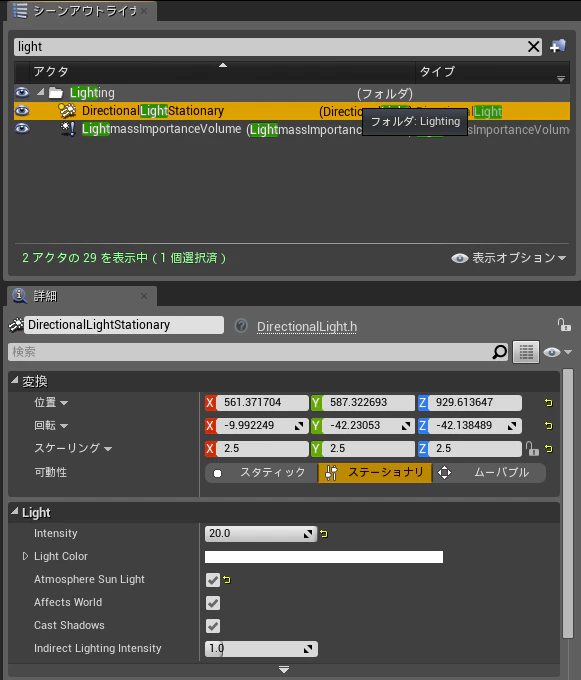Click the DirectionalLightStationary actor icon in outliner
The width and height of the screenshot is (581, 680).
(67, 111)
